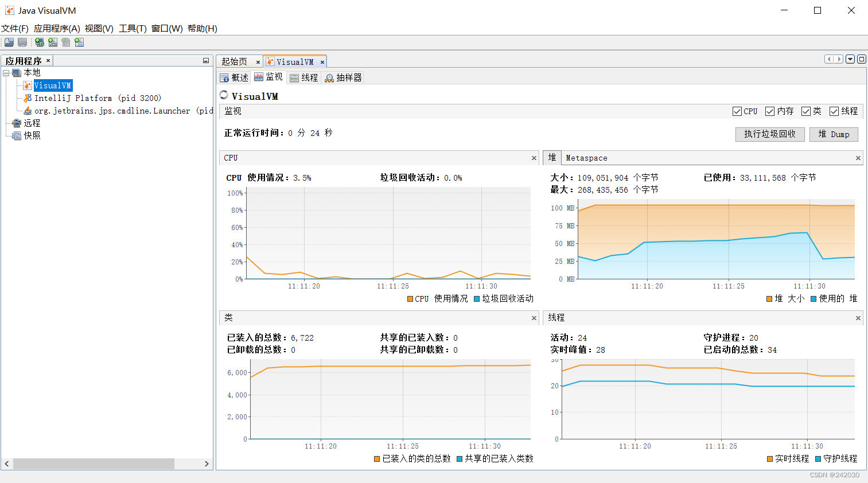Click the Load Snapshot toolbar icon

pyautogui.click(x=9, y=42)
